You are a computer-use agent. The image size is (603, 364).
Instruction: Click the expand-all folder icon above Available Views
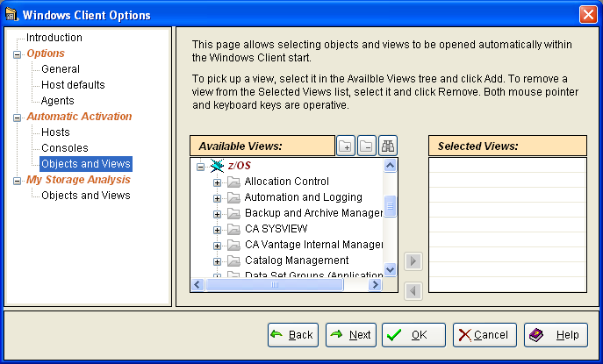[345, 146]
